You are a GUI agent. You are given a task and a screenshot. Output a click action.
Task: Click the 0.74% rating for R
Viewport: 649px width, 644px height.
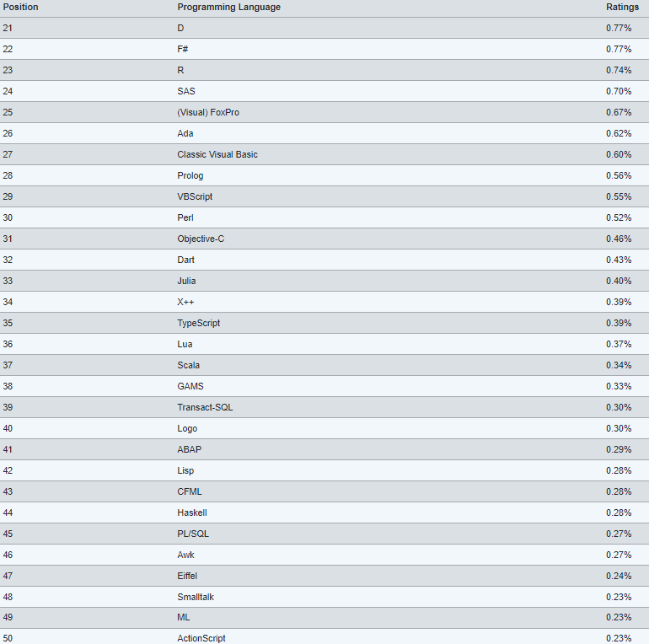pos(618,70)
